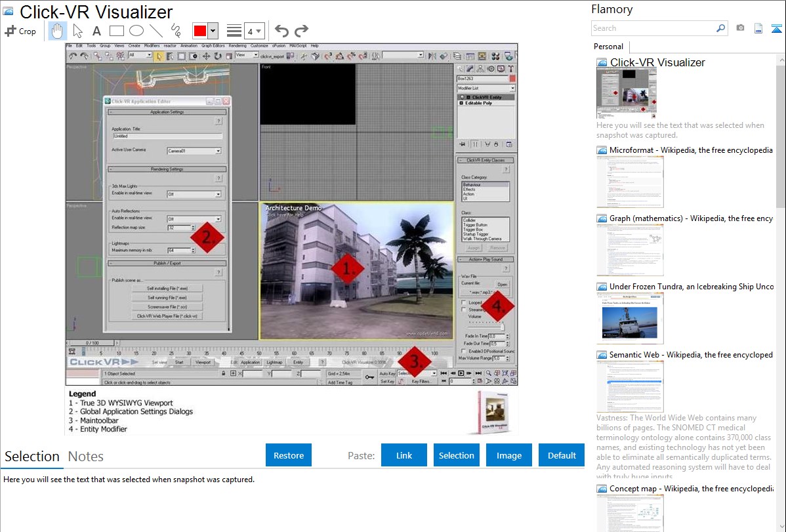Click the "Paste:" label

tap(362, 455)
